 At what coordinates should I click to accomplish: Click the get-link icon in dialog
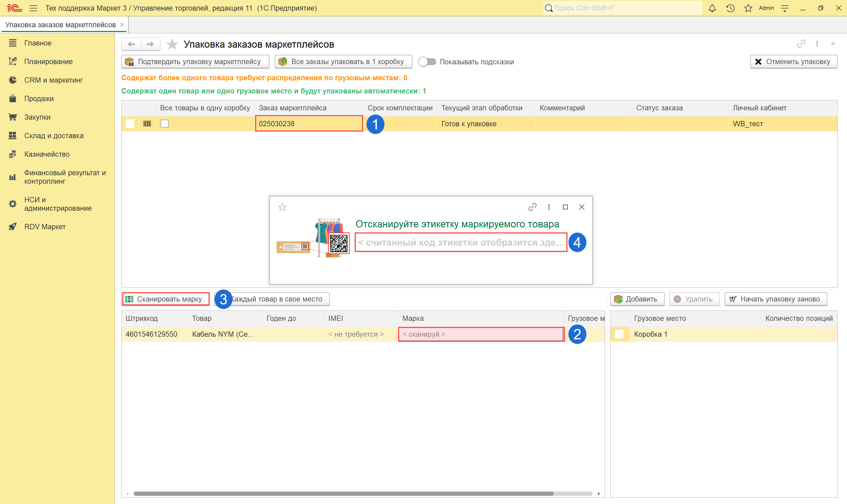(x=532, y=207)
